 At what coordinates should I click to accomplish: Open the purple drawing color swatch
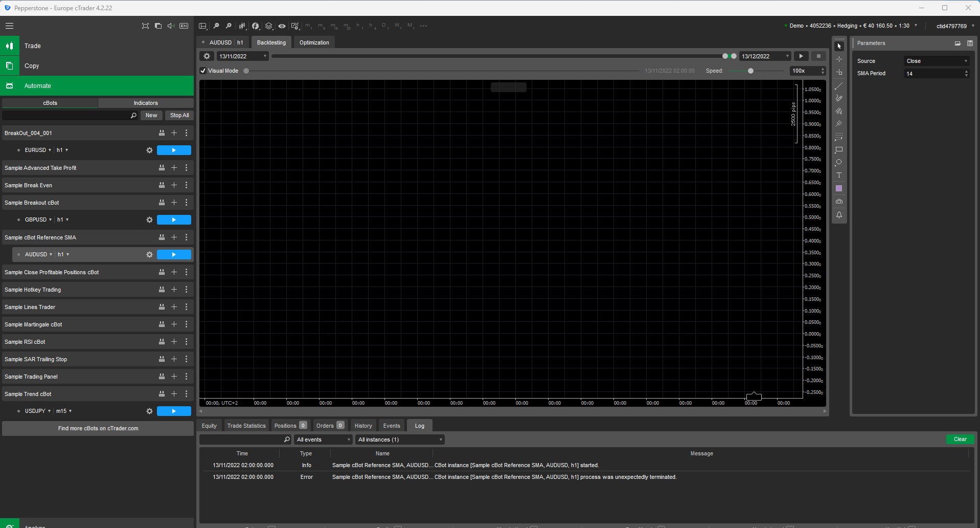[x=839, y=189]
